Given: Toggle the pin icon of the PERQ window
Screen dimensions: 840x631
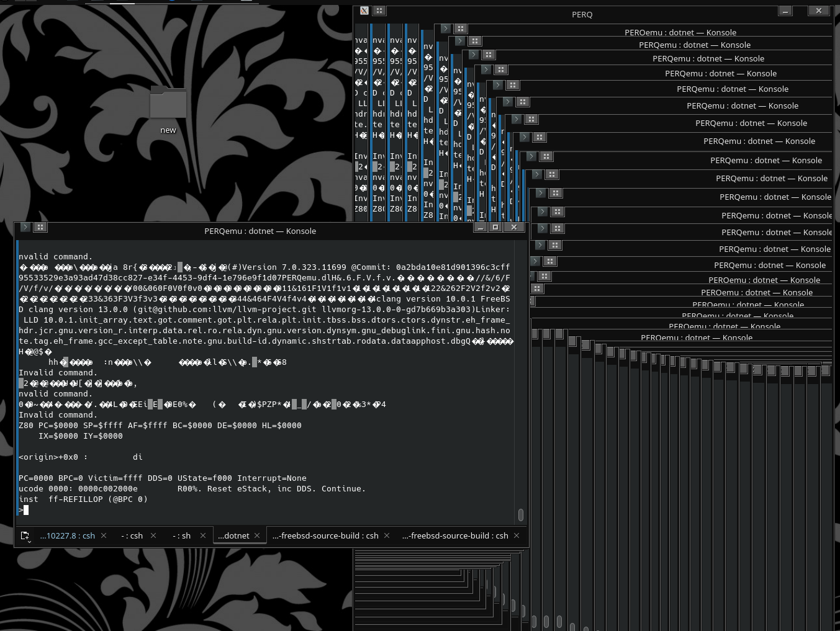Looking at the screenshot, I should coord(379,11).
